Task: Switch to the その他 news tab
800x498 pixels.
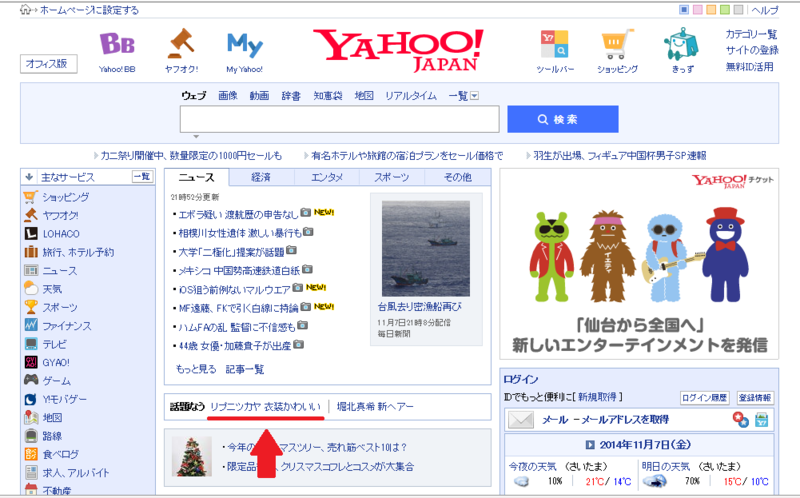Action: pos(458,177)
